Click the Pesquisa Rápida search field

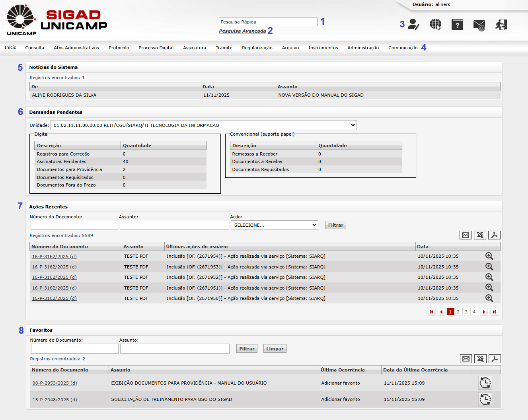click(268, 22)
